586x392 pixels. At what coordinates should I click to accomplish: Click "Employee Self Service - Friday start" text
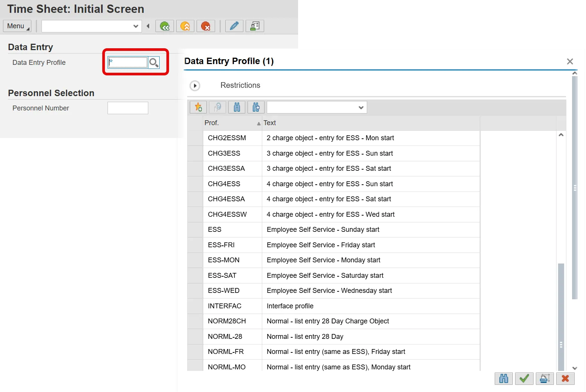coord(321,245)
